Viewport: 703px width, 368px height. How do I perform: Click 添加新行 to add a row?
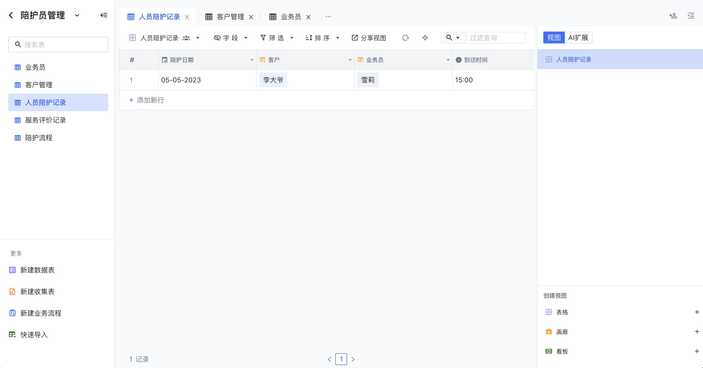point(147,100)
